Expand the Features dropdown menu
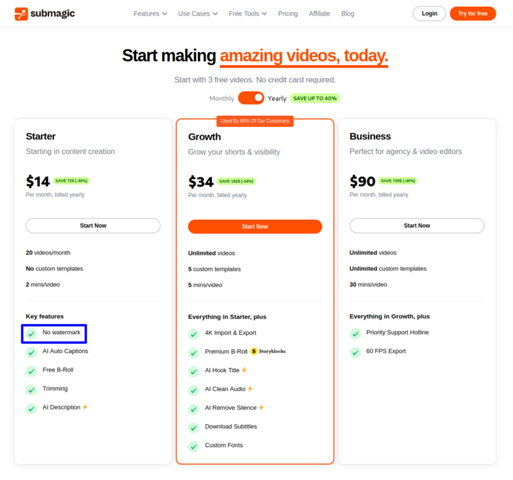 pyautogui.click(x=150, y=14)
